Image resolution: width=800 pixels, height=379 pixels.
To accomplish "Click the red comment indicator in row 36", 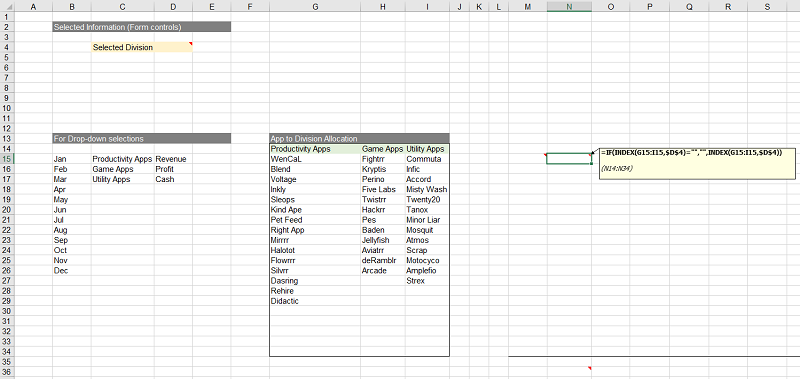I will coord(590,368).
